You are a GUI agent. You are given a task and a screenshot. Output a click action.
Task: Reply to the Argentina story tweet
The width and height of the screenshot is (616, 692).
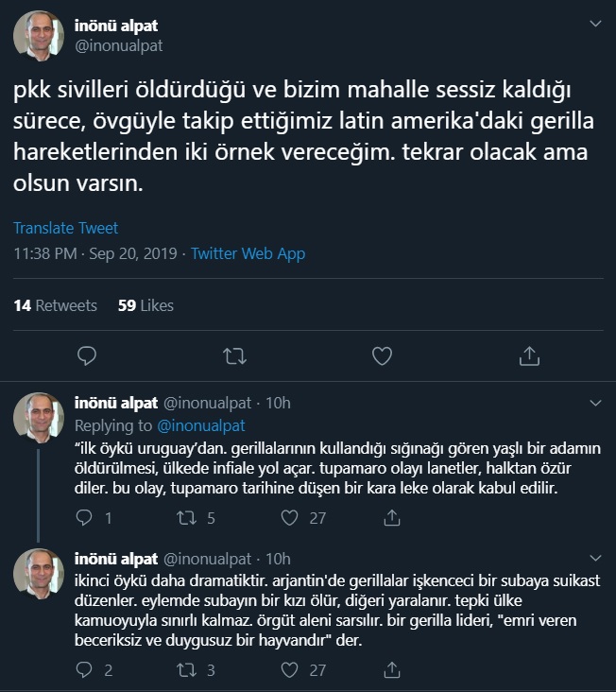tap(84, 669)
